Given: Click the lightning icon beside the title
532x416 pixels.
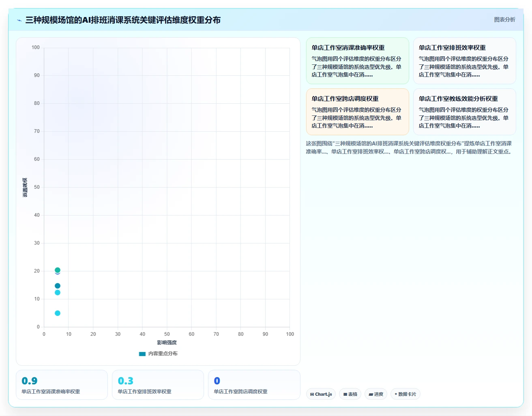Looking at the screenshot, I should (19, 20).
